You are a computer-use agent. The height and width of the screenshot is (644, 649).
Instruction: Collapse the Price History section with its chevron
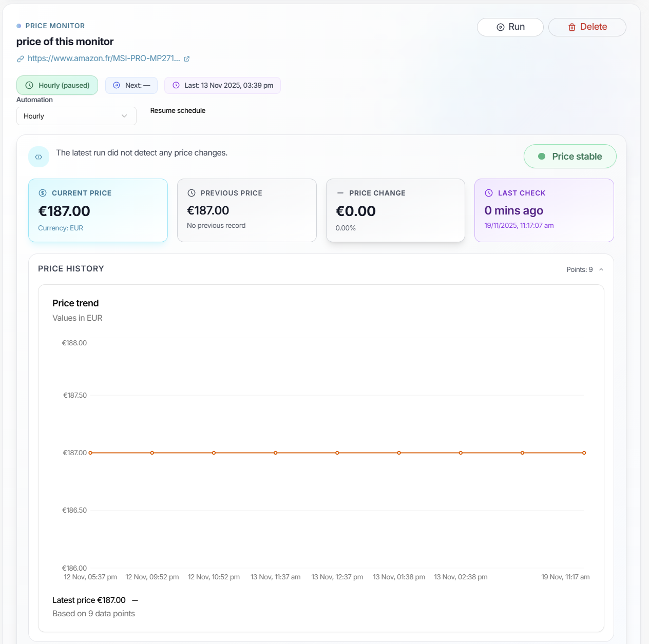coord(601,269)
